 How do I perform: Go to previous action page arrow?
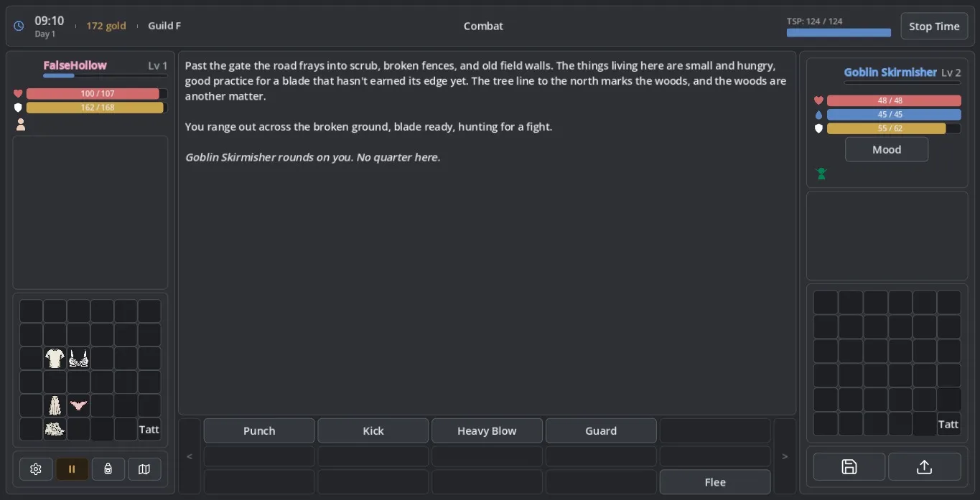point(190,456)
